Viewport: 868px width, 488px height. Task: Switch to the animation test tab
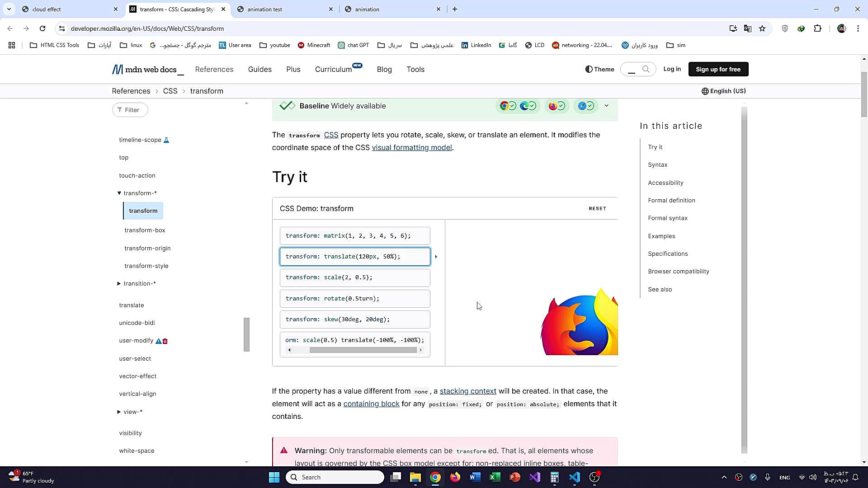tap(285, 9)
